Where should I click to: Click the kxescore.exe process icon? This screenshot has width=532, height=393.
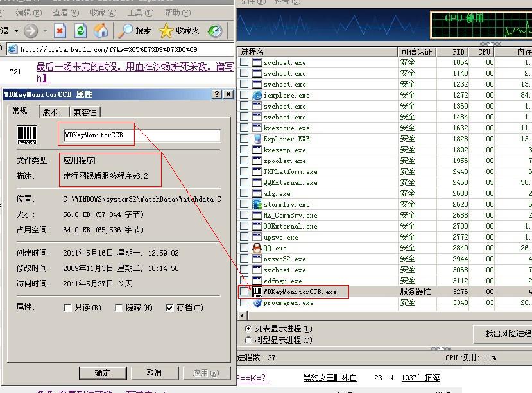257,128
